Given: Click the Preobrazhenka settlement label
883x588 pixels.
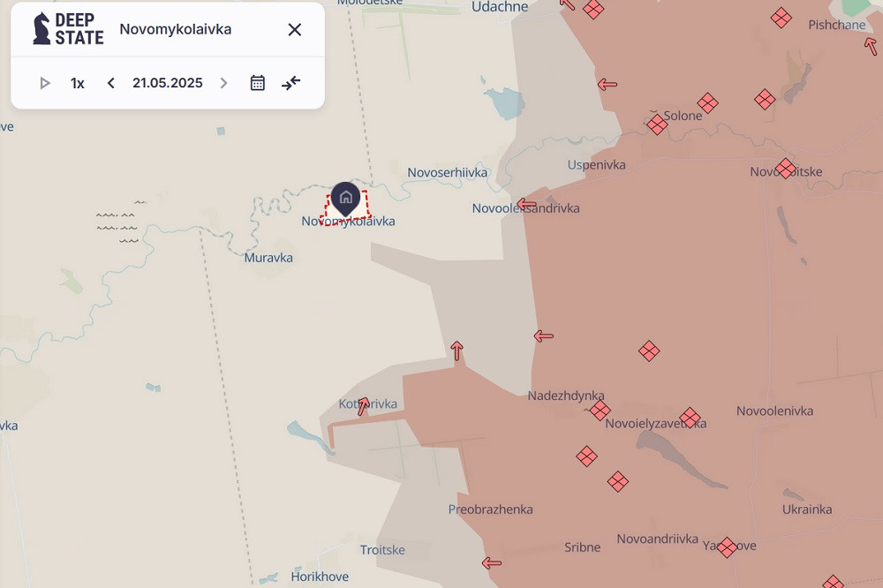Looking at the screenshot, I should tap(490, 509).
